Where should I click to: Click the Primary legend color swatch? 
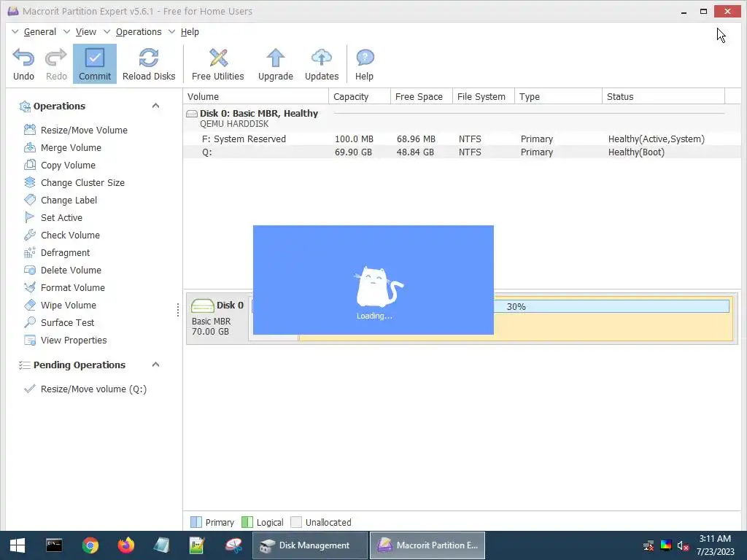(196, 522)
